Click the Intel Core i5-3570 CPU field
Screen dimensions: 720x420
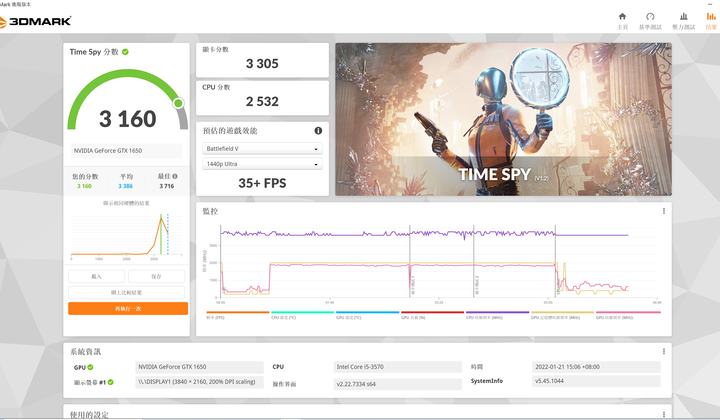[x=398, y=367]
